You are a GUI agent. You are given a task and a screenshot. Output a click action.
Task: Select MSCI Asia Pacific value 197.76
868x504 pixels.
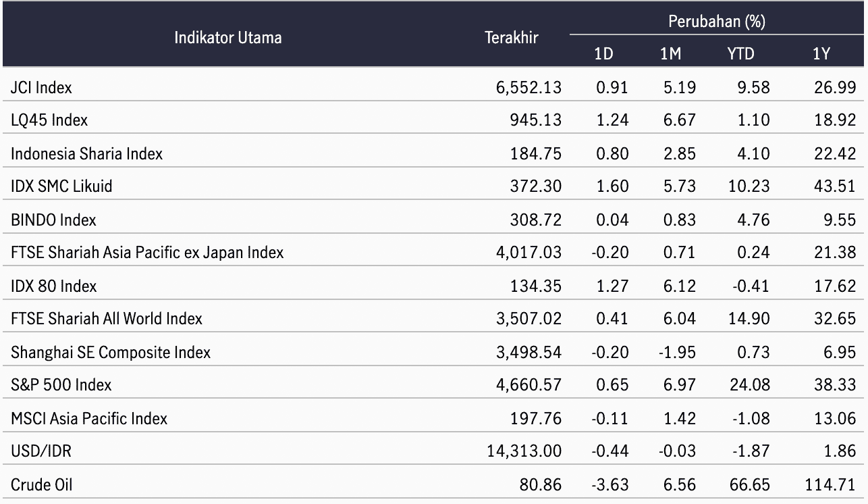(x=537, y=418)
